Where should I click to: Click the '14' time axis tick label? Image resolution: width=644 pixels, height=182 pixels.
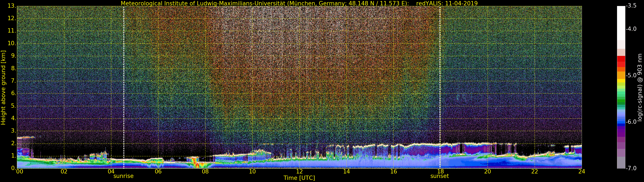347,172
